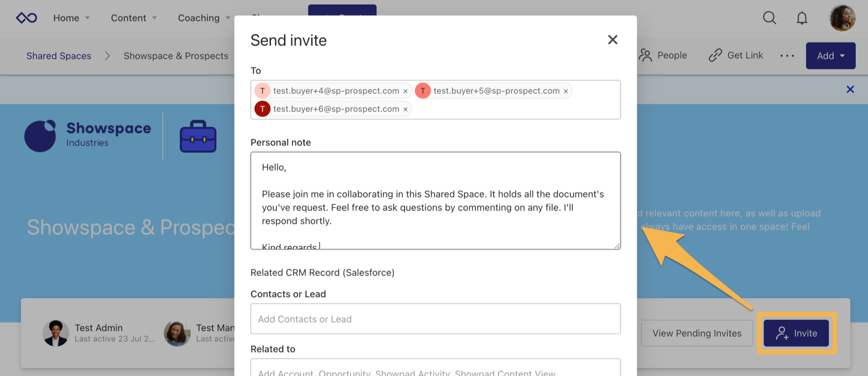Click the Invite button

click(797, 333)
